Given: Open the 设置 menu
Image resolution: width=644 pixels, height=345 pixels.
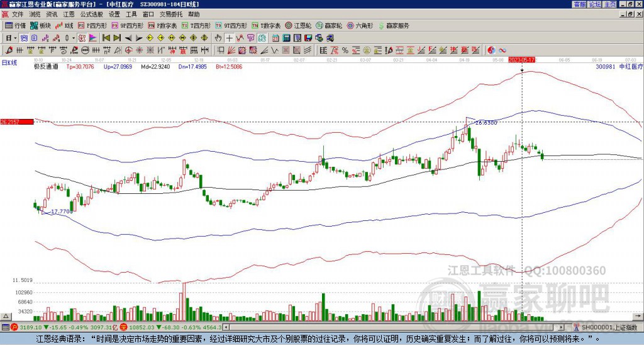Looking at the screenshot, I should (114, 14).
